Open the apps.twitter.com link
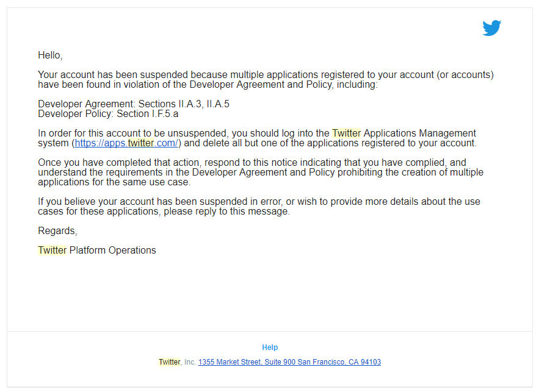Viewport: 539px width, 392px height. tap(126, 143)
